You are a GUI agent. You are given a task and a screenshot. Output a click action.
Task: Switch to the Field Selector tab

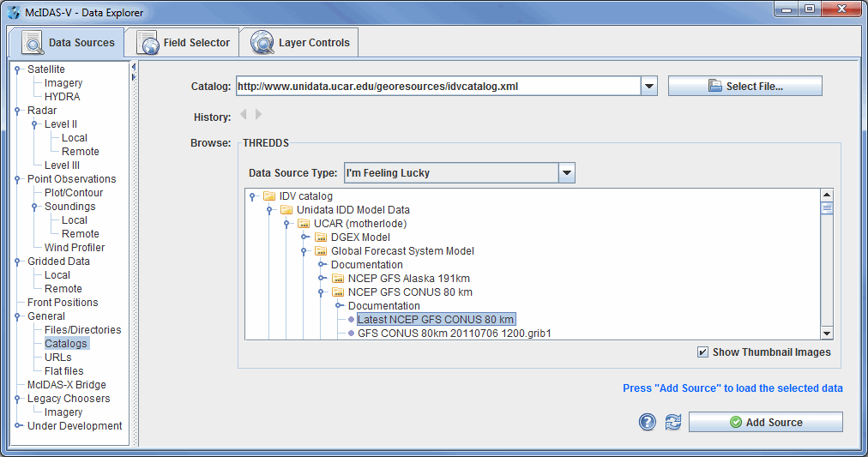183,43
